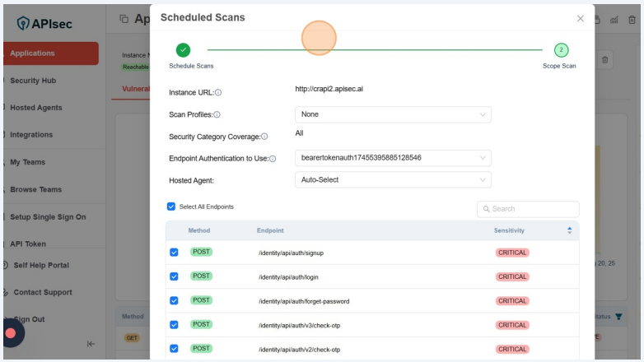Expand the Endpoint Authentication to Use dropdown

[x=393, y=158]
